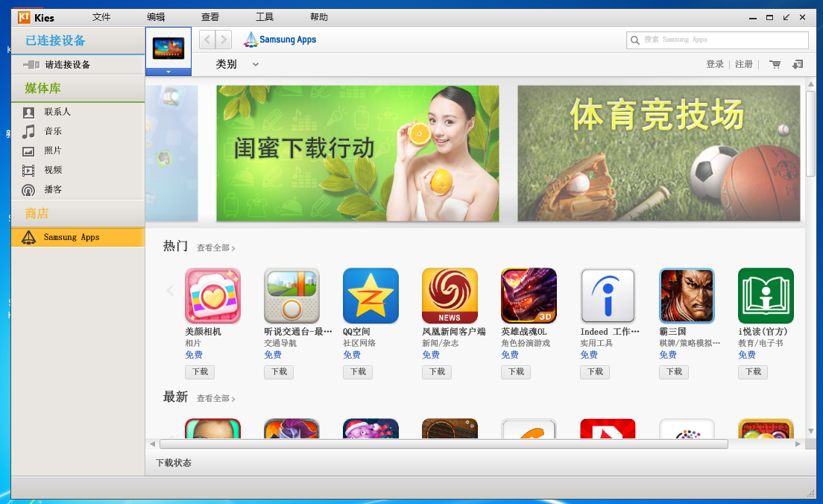Click 下载 button under 凤凰新闻客户端
Screen dimensions: 823x504
tap(437, 372)
